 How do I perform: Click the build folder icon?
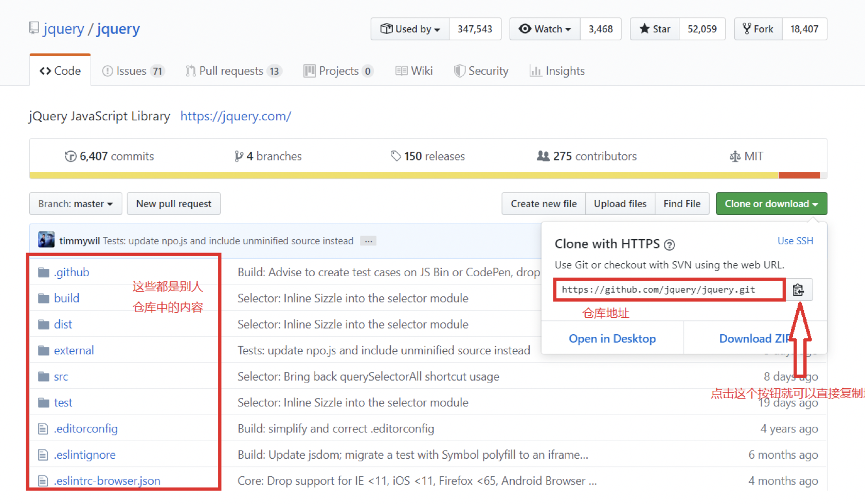(x=44, y=298)
